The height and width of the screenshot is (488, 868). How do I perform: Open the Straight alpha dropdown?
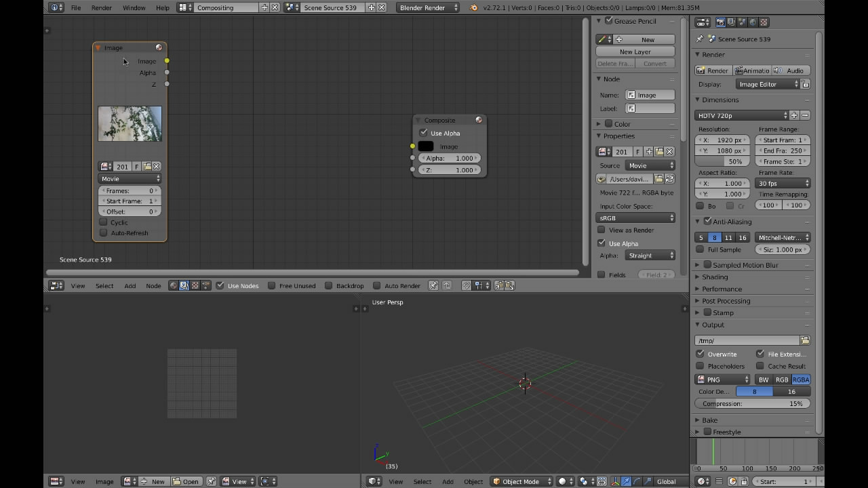650,256
